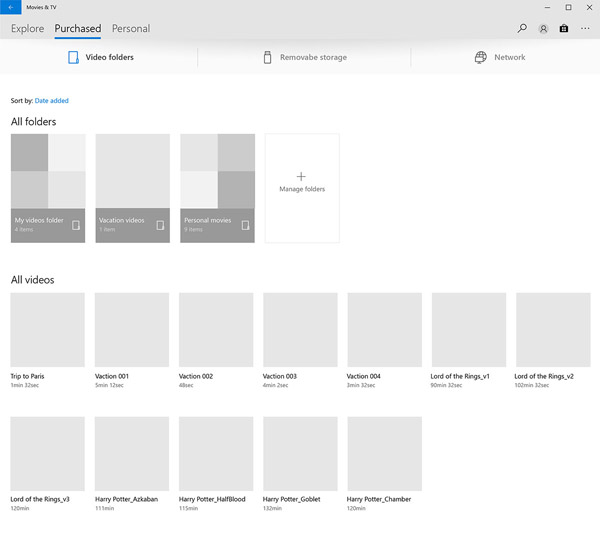Click the 'Harry Potter_Goblet' title text
Image resolution: width=600 pixels, height=545 pixels.
click(x=292, y=499)
